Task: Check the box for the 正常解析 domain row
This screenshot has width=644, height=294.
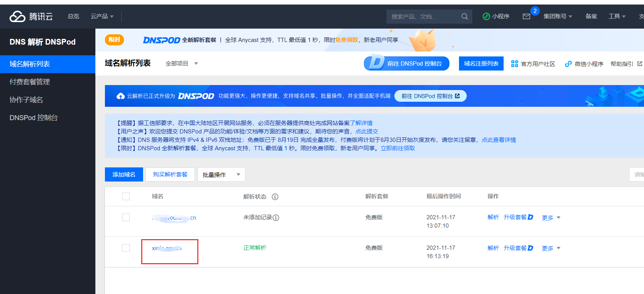Action: click(x=126, y=248)
